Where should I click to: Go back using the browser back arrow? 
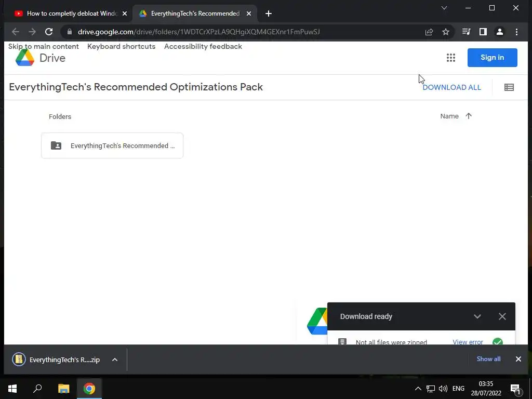pos(15,32)
